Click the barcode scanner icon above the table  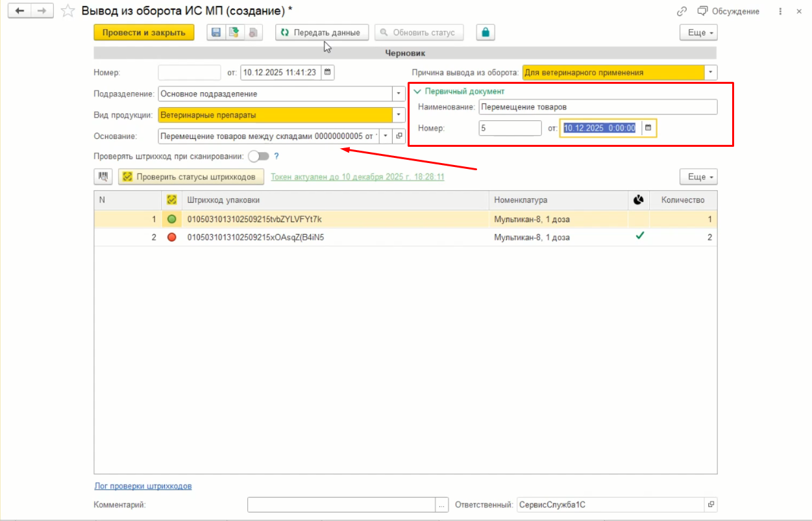pos(103,177)
